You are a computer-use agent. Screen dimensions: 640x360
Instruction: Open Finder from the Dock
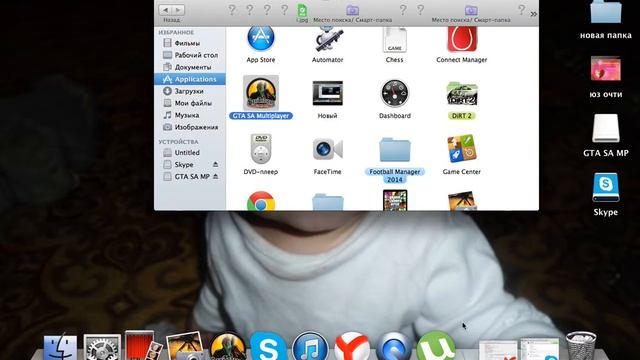pos(60,347)
